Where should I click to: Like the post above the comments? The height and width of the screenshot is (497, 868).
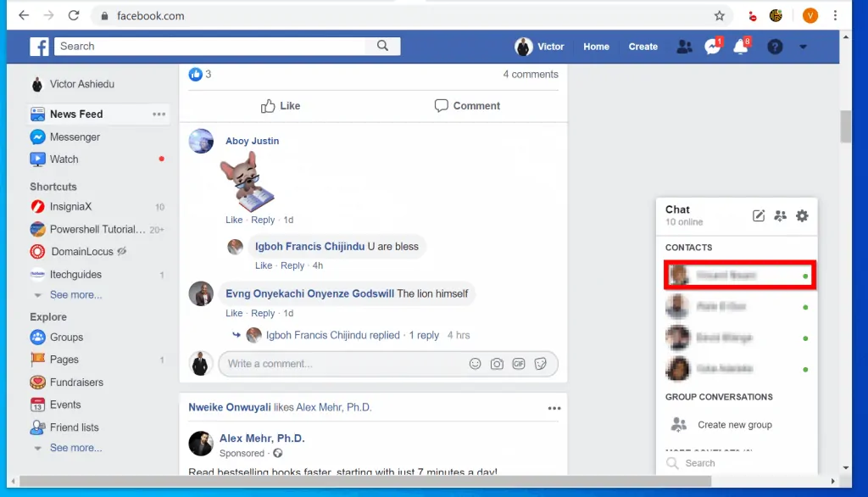tap(281, 105)
